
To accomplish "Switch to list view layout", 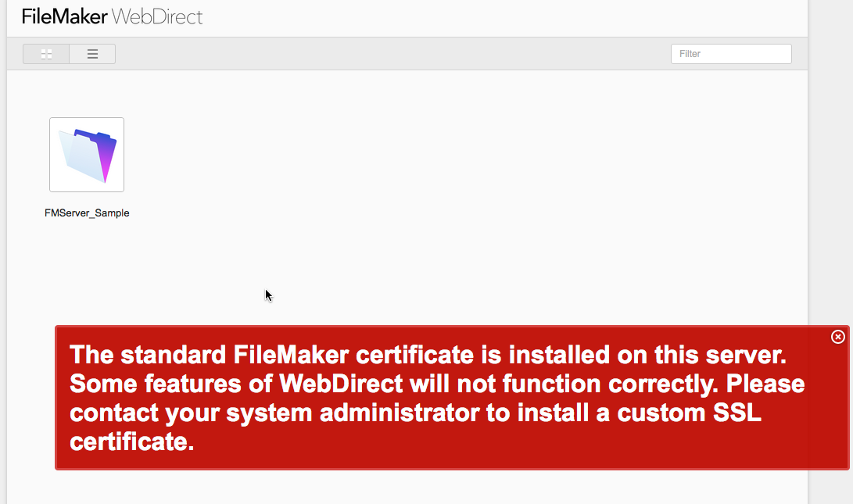I will point(92,54).
